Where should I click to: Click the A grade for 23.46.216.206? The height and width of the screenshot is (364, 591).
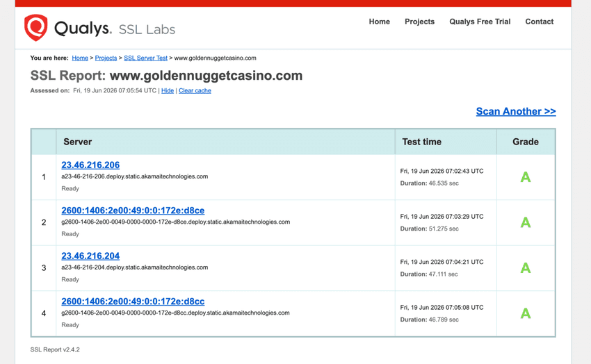[x=526, y=177]
